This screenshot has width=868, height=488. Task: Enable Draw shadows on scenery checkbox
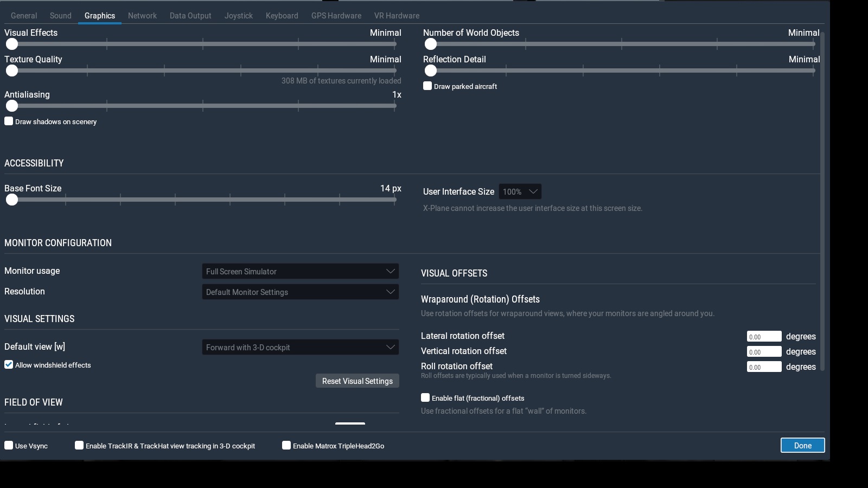[9, 121]
